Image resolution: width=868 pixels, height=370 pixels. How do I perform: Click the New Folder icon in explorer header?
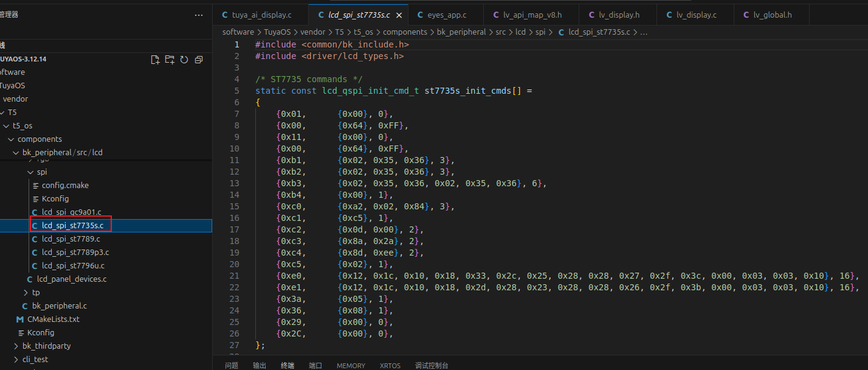(170, 60)
